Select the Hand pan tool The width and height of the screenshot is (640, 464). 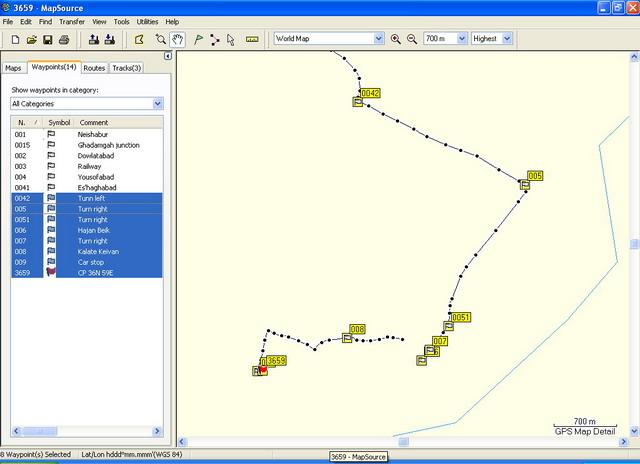[177, 40]
